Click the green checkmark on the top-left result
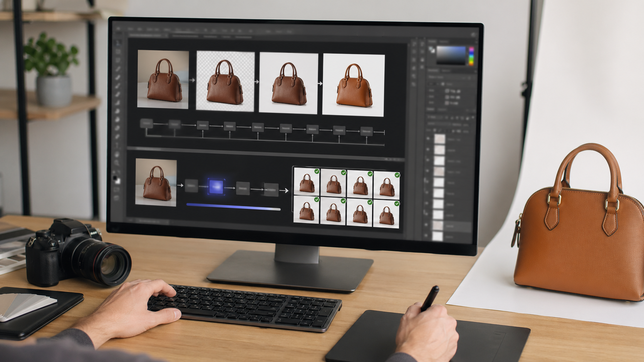The image size is (644, 362). [317, 172]
